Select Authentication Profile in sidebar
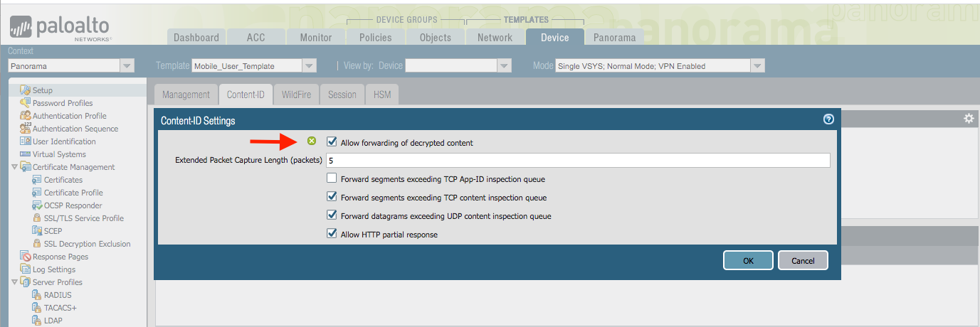 [x=70, y=116]
